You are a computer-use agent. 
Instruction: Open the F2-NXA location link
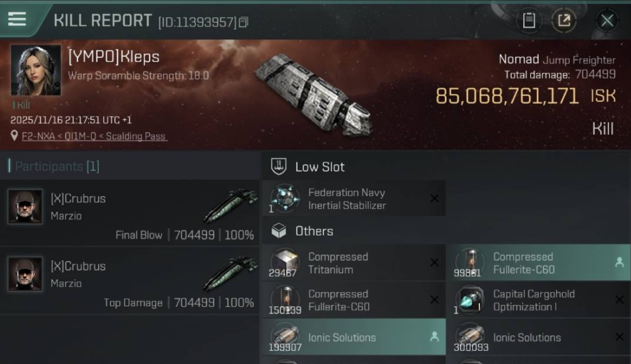click(x=94, y=136)
